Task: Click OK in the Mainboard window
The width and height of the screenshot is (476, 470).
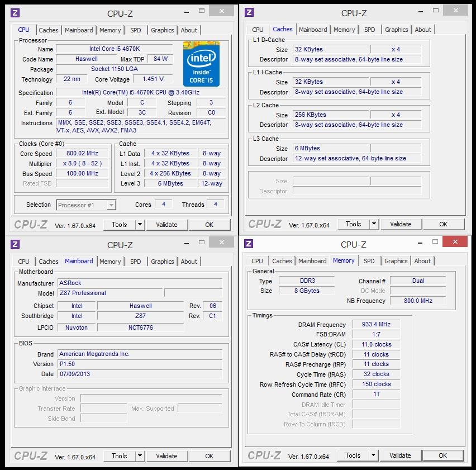Action: click(x=209, y=456)
